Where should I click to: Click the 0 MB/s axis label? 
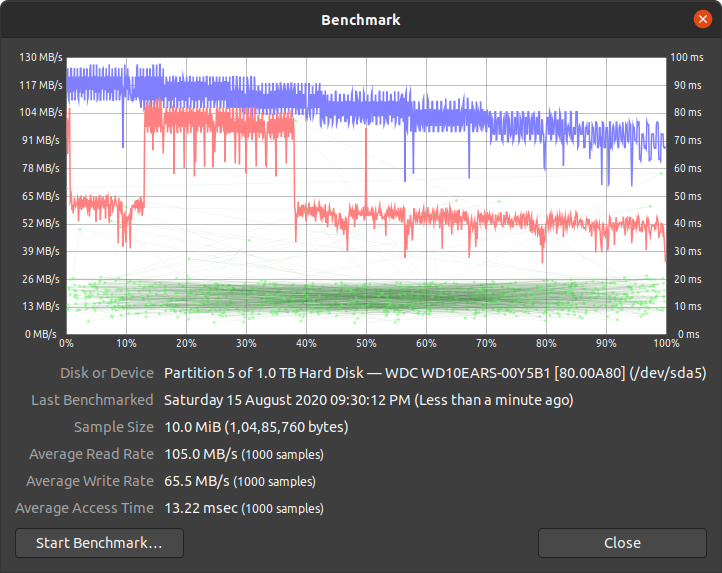(41, 334)
